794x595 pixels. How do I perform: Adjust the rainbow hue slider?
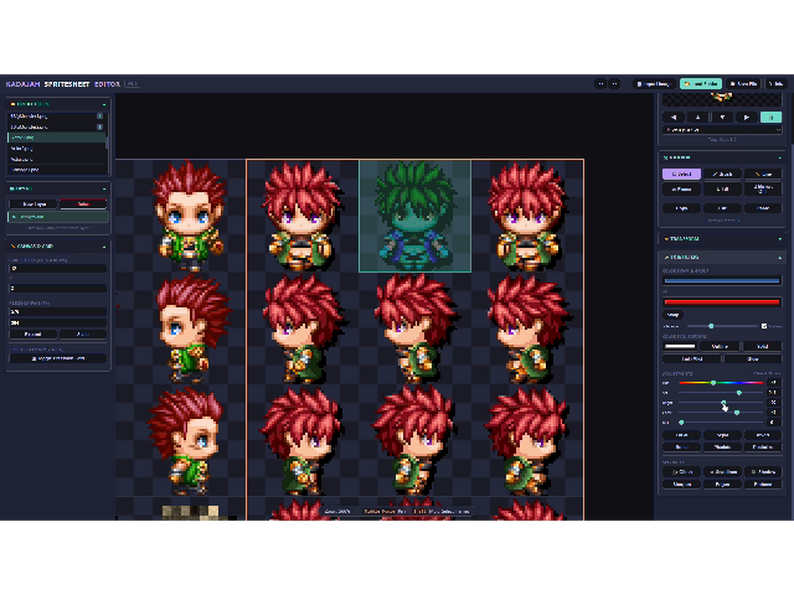tap(721, 383)
